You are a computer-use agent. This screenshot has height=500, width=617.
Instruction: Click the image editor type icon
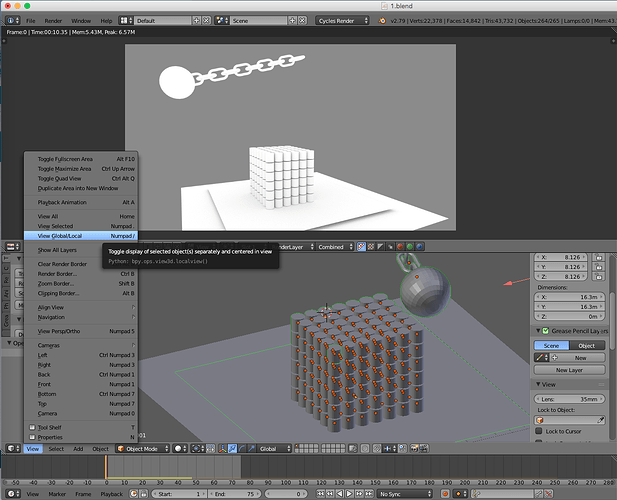coord(13,247)
